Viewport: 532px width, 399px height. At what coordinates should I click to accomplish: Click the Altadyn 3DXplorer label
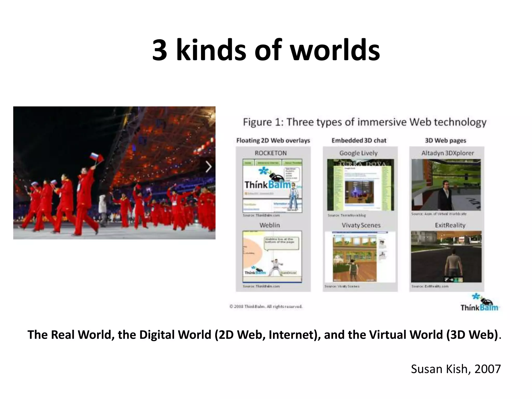click(448, 153)
